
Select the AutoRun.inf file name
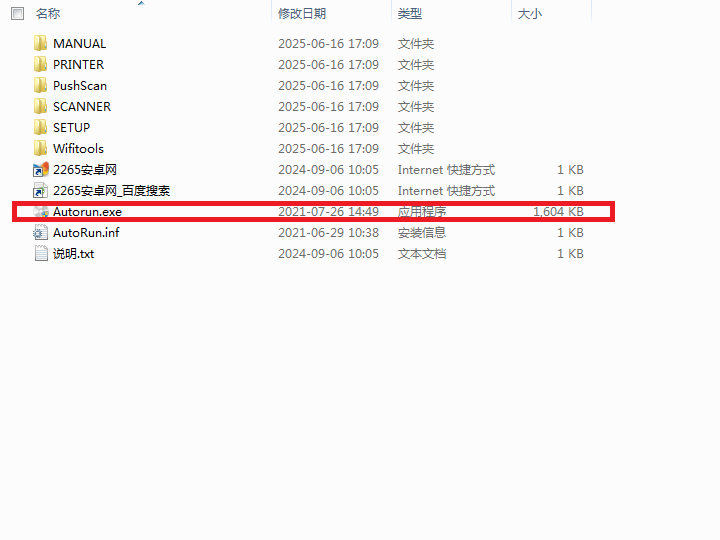pos(86,233)
